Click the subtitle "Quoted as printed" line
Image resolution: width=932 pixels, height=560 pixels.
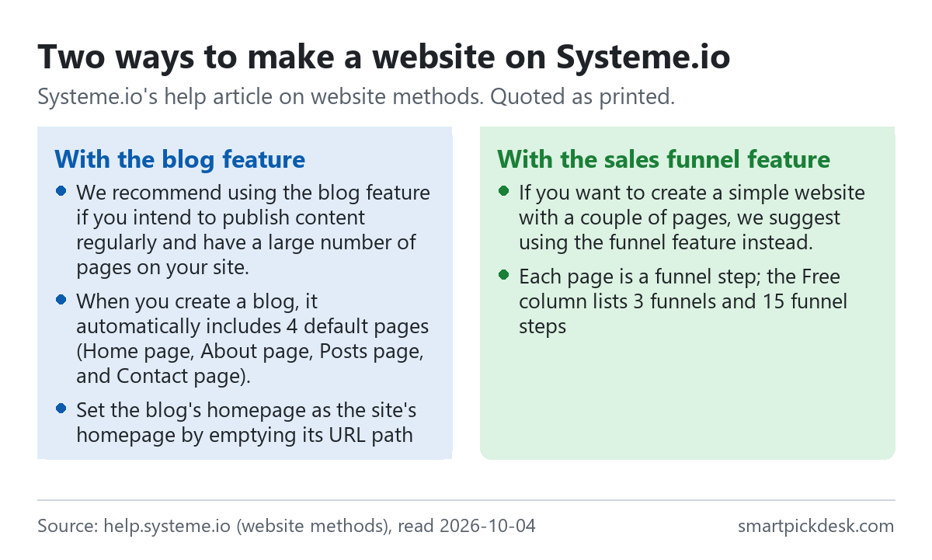pos(355,97)
